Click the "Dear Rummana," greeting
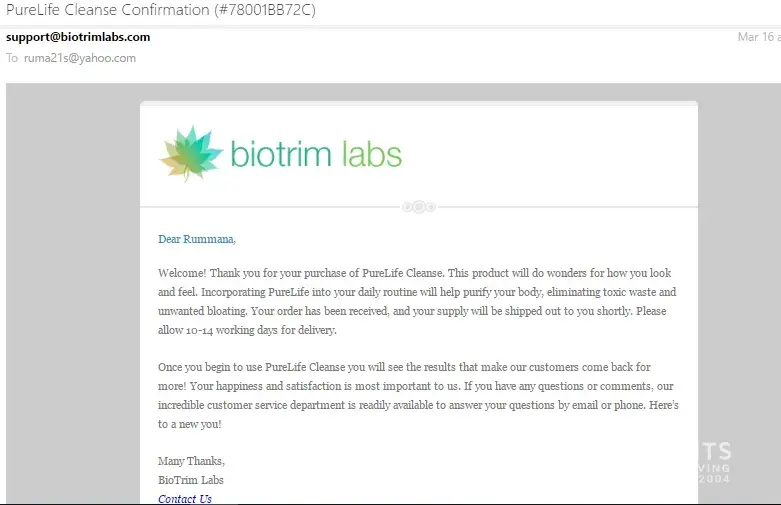Viewport: 781px width, 505px height. pos(197,239)
